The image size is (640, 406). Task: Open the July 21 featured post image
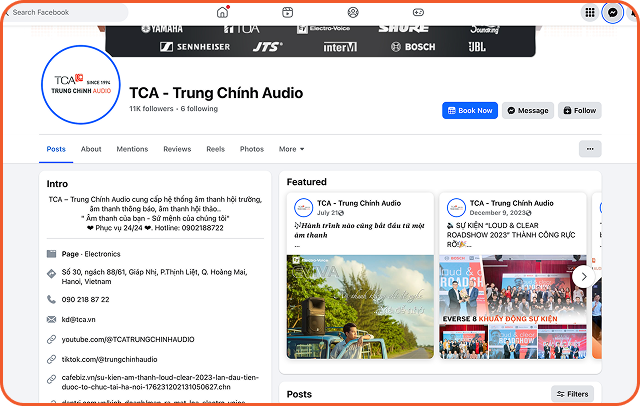tap(360, 305)
